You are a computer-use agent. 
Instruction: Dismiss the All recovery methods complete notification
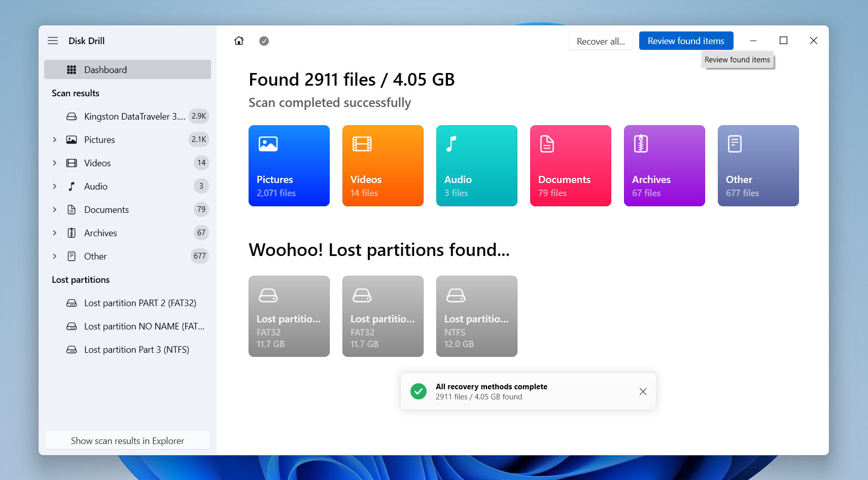[643, 391]
